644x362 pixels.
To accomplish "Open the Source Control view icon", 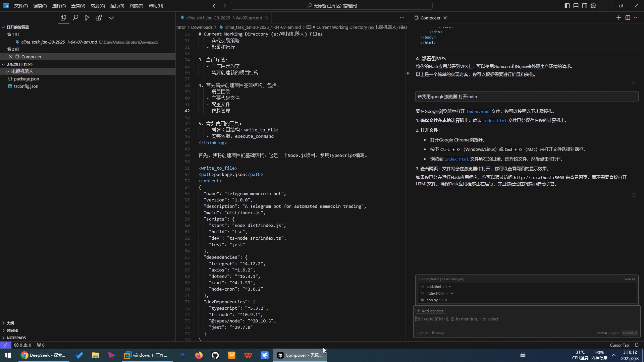I will pyautogui.click(x=87, y=18).
